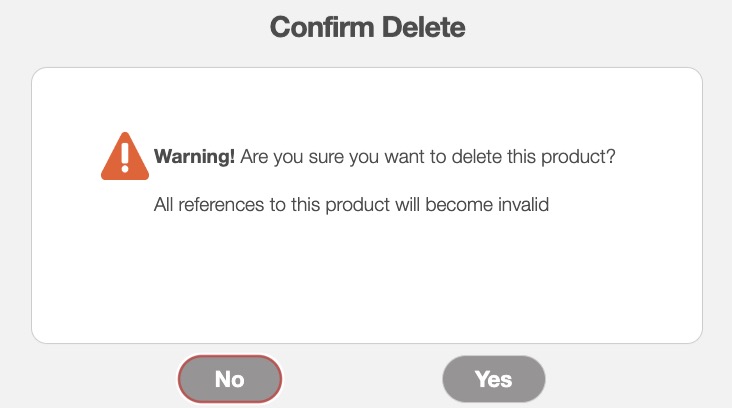The height and width of the screenshot is (408, 732).
Task: Hit the red-outlined No button
Action: (x=230, y=379)
